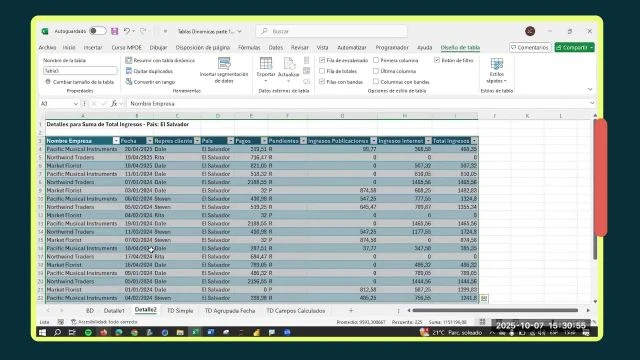Toggle Fila de encabezado checkbox
640x360 pixels.
322,60
